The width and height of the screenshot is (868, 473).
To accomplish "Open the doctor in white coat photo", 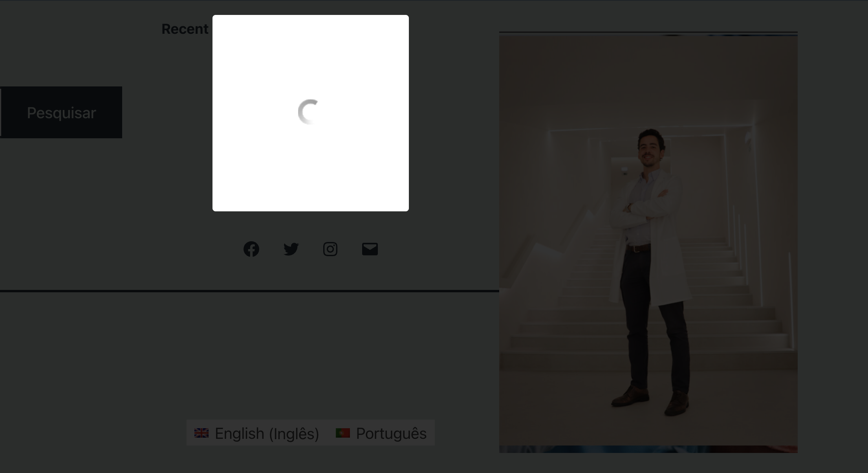I will tap(648, 240).
